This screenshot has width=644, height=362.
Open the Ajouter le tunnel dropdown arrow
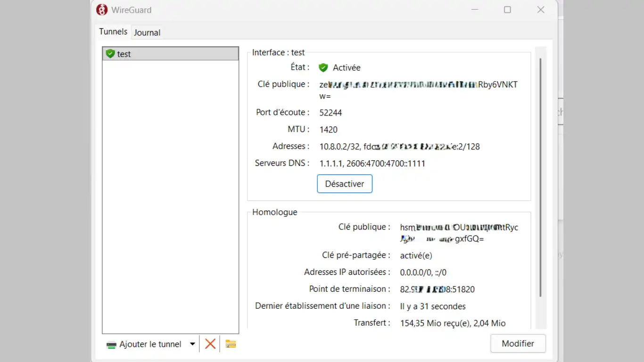tap(192, 344)
